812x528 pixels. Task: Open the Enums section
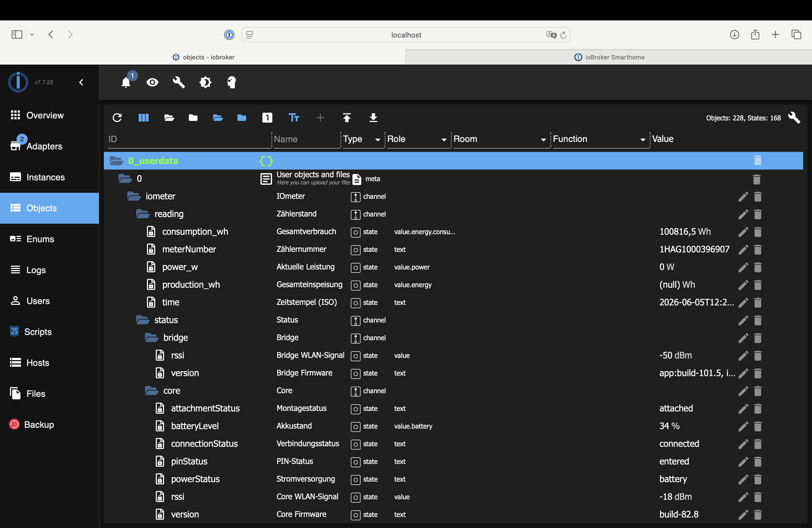[49, 239]
